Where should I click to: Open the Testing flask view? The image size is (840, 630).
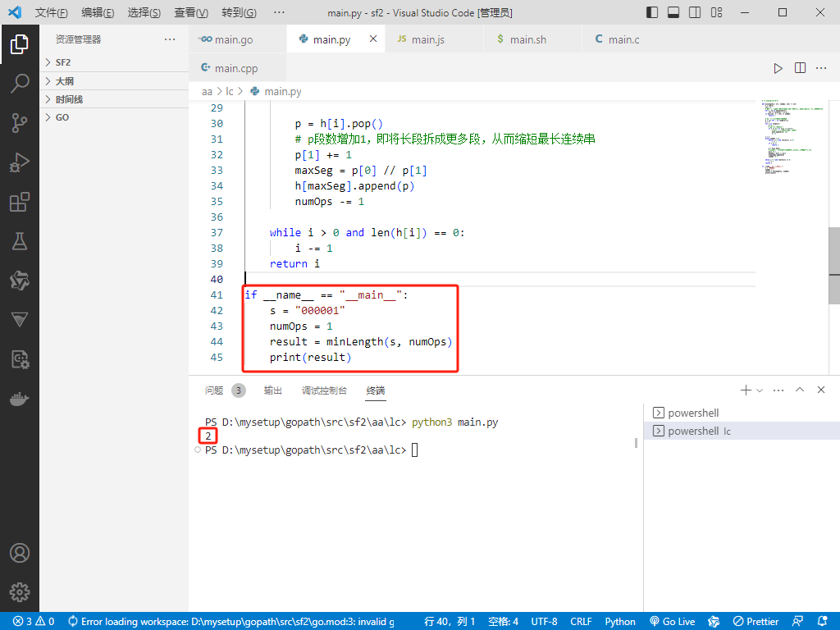tap(20, 241)
